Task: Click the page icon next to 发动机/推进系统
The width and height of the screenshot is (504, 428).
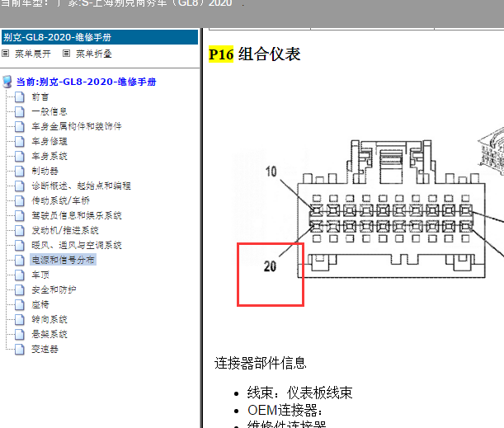Action: pos(19,230)
